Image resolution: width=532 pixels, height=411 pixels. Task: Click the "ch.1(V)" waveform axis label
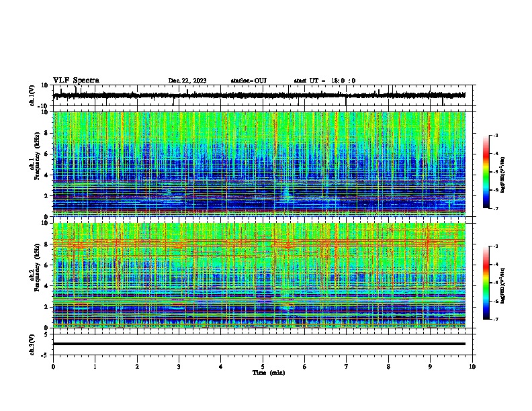32,95
